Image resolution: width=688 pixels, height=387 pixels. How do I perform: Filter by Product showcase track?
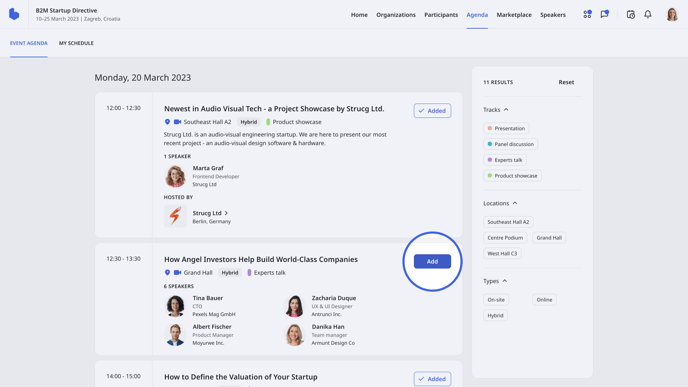512,176
